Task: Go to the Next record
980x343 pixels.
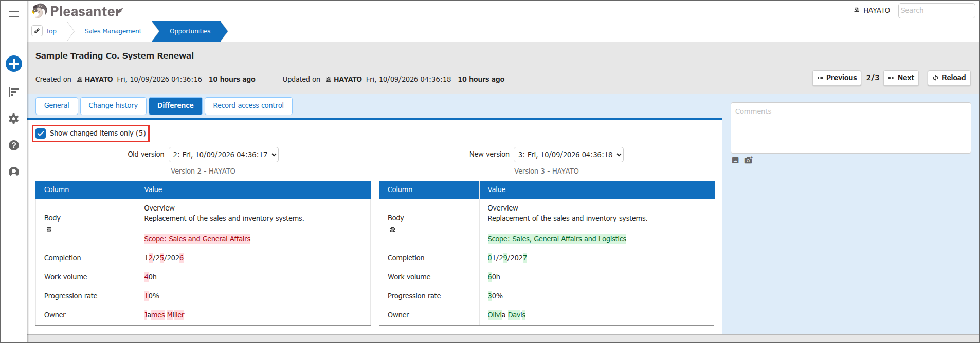Action: [x=901, y=78]
